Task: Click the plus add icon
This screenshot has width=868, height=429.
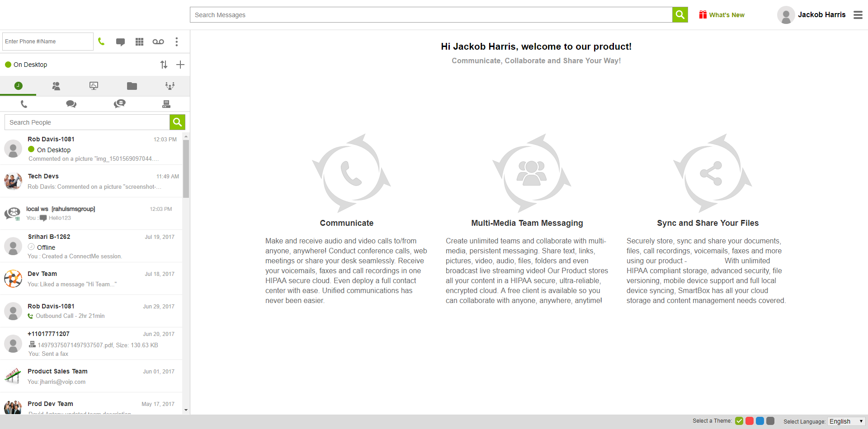Action: (180, 65)
